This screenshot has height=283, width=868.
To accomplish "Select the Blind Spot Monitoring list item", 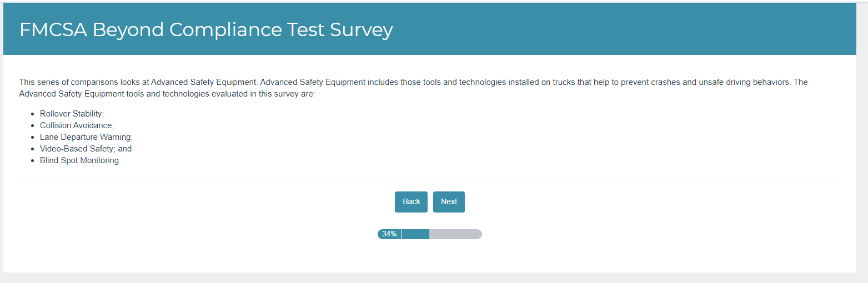I will [x=80, y=160].
